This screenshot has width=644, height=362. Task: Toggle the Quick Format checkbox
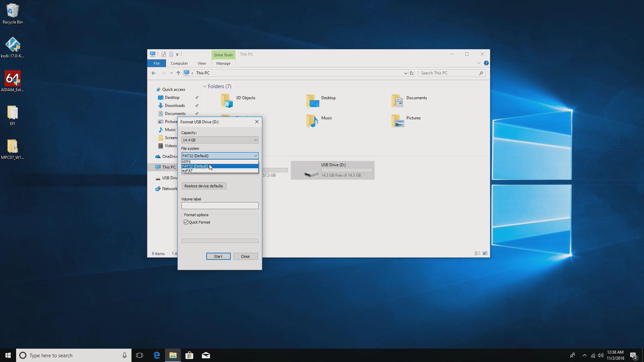click(x=186, y=222)
